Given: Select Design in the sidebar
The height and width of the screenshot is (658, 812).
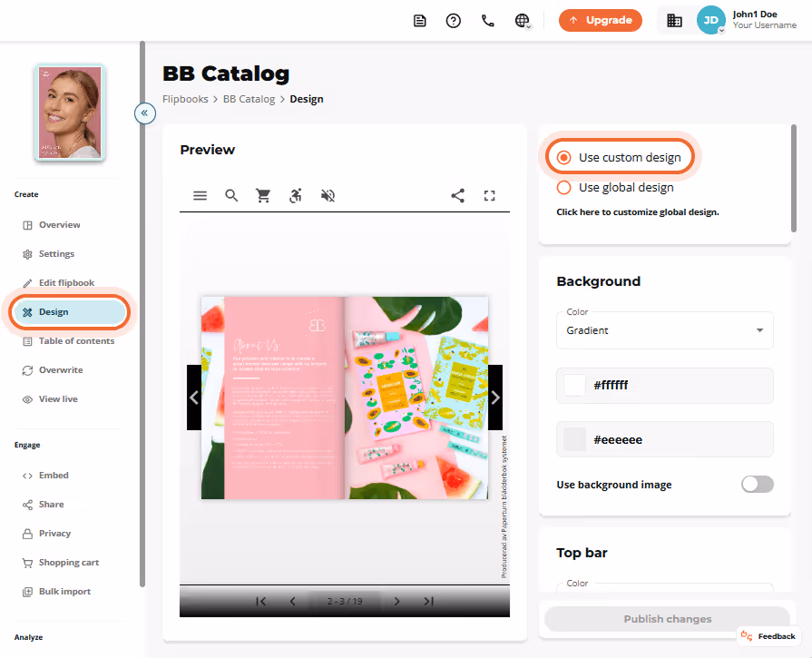Looking at the screenshot, I should 69,312.
